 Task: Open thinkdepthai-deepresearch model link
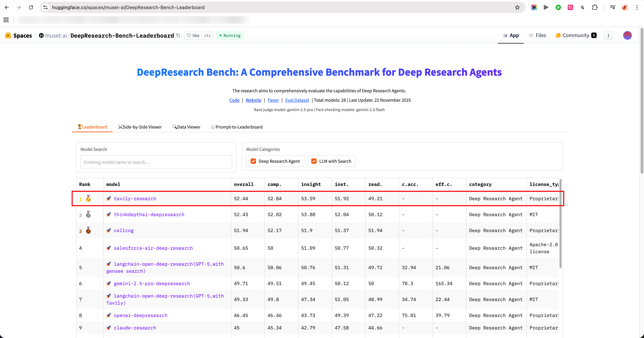pyautogui.click(x=149, y=215)
